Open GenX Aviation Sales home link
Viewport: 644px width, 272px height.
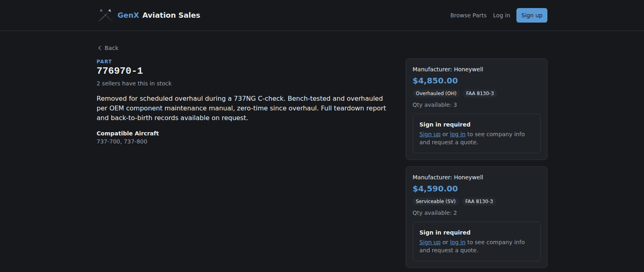[149, 15]
